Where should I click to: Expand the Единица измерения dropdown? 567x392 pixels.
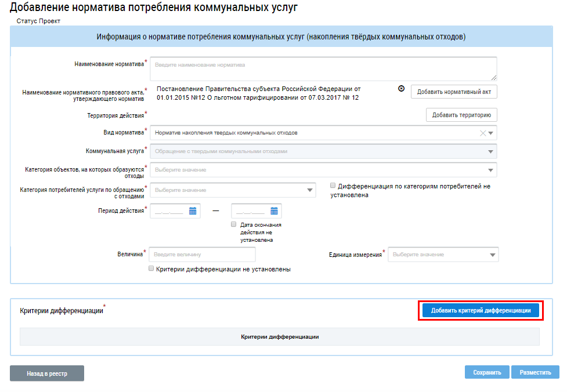tap(443, 255)
